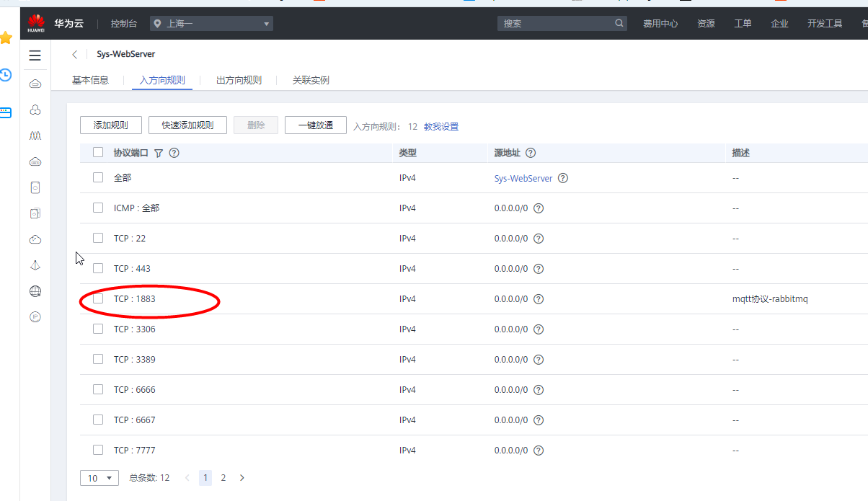Click help icon beside Sys-WebServer source
868x501 pixels.
pos(563,178)
